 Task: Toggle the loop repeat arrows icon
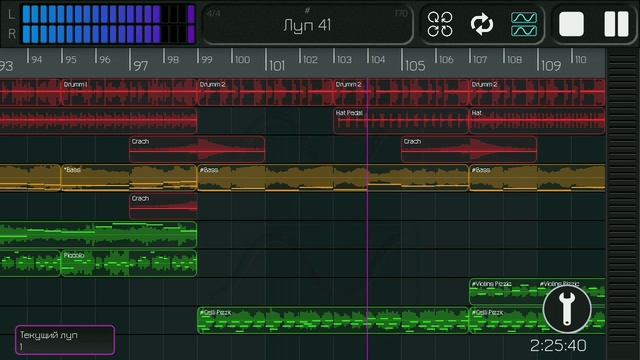482,24
